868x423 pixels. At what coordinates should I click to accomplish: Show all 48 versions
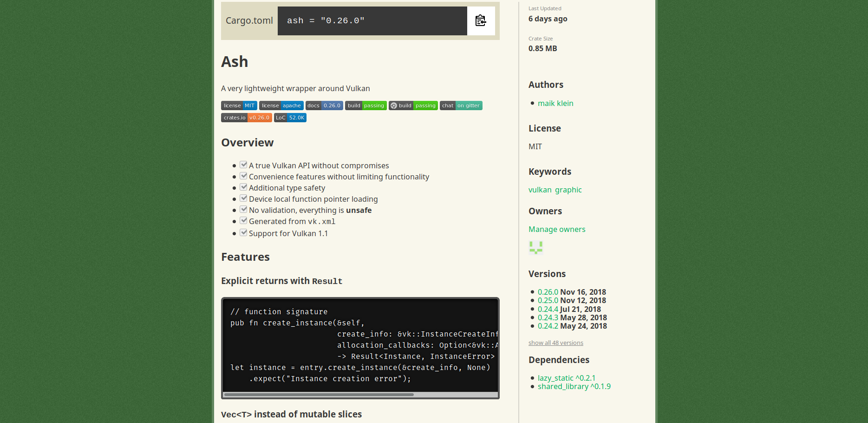pyautogui.click(x=556, y=343)
